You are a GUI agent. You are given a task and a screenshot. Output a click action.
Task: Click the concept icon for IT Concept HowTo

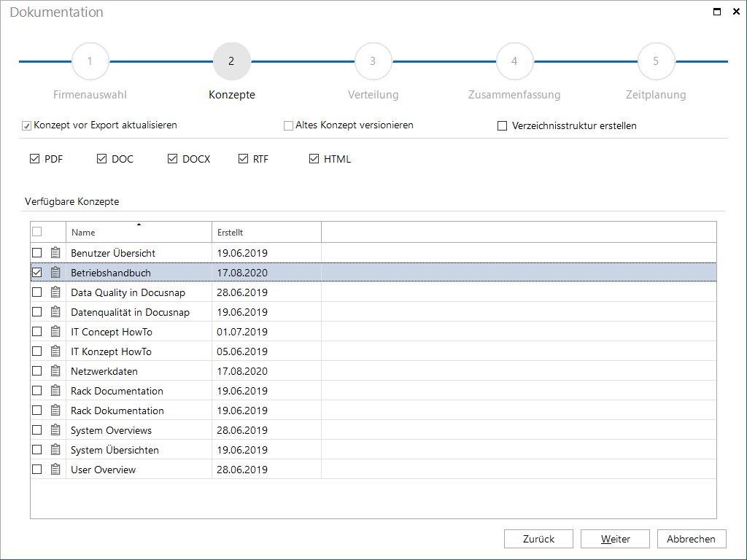pos(55,332)
